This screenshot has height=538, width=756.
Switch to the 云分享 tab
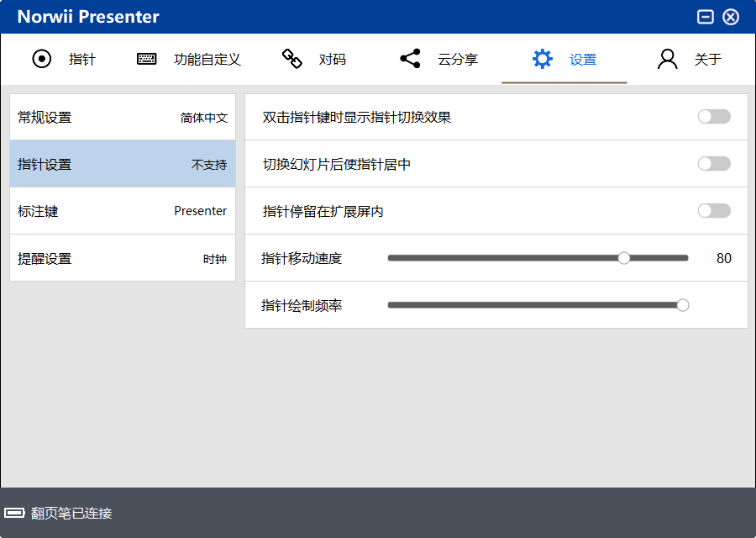(x=458, y=60)
